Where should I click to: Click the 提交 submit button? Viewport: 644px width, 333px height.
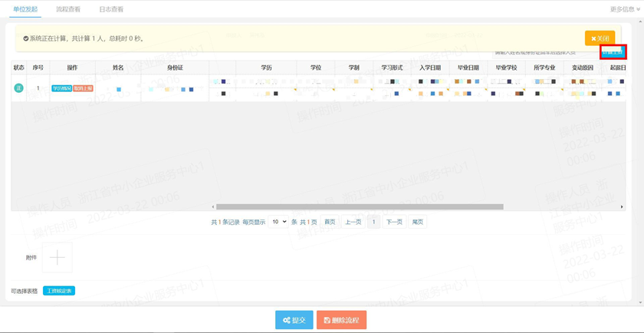click(x=294, y=320)
